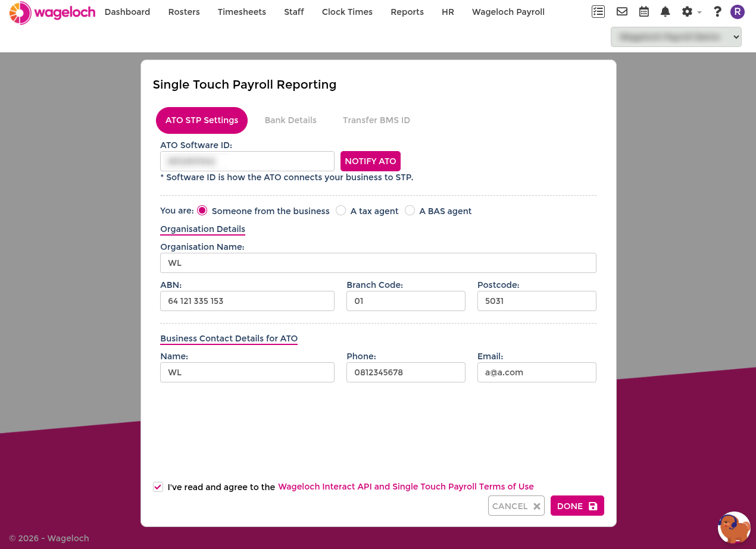Click the Branch Code field

[x=406, y=301]
